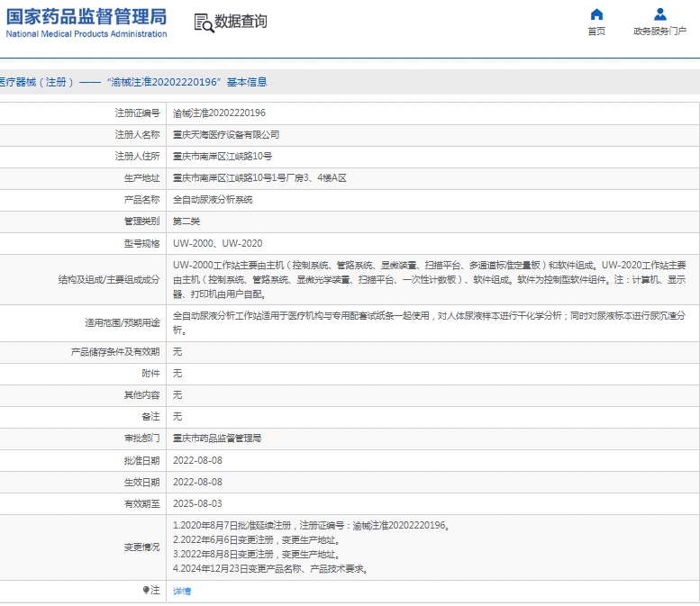Click the 变更情况 row label
The width and height of the screenshot is (700, 606).
[142, 547]
